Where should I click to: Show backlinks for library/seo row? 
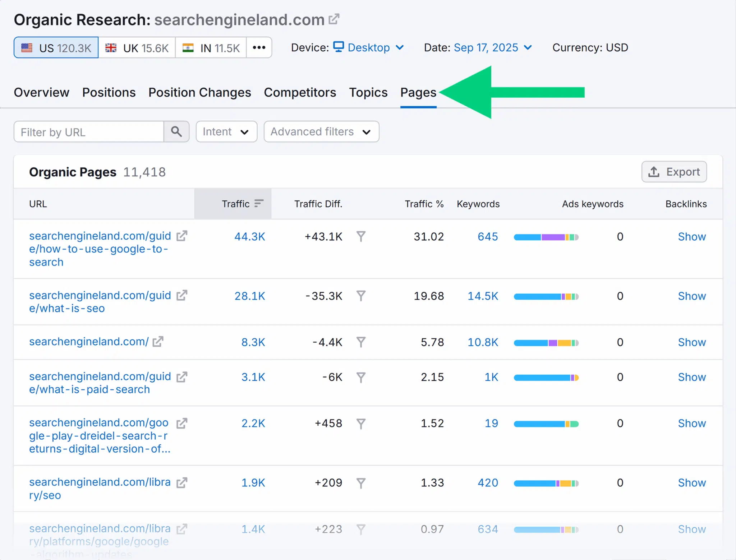coord(692,483)
